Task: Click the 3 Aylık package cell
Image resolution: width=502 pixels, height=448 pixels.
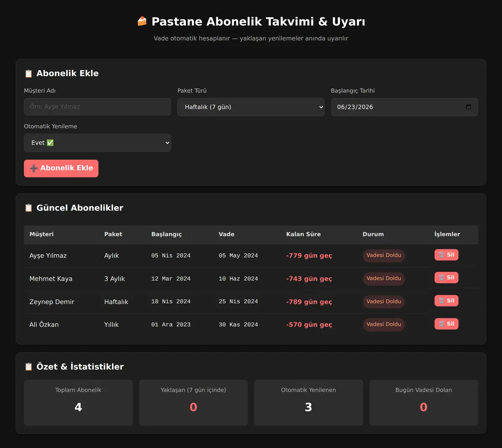Action: click(115, 279)
